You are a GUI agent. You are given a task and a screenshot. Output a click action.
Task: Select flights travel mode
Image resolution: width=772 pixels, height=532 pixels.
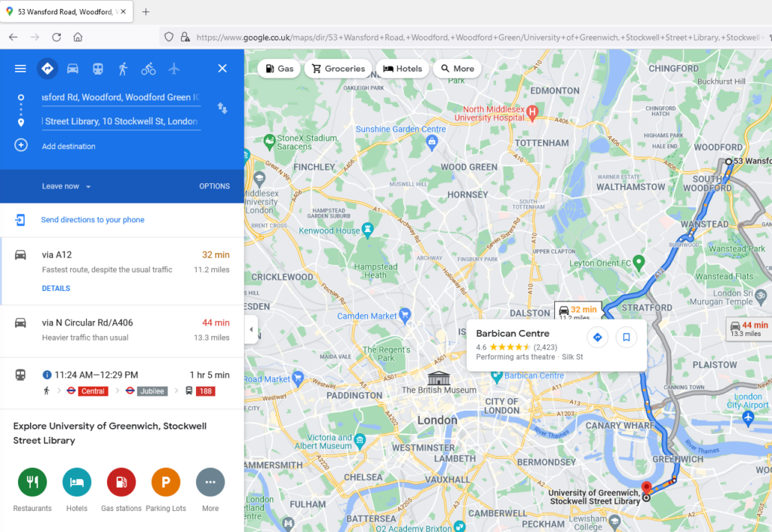click(174, 69)
